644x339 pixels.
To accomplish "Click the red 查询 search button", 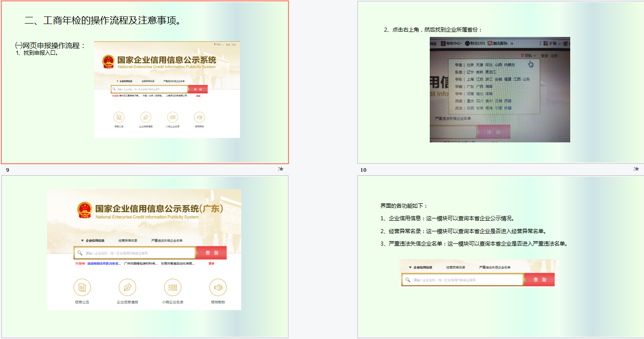I will (x=212, y=253).
